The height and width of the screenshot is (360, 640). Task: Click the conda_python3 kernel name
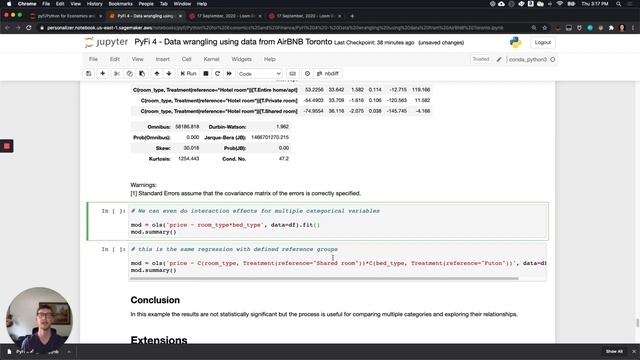click(x=527, y=60)
